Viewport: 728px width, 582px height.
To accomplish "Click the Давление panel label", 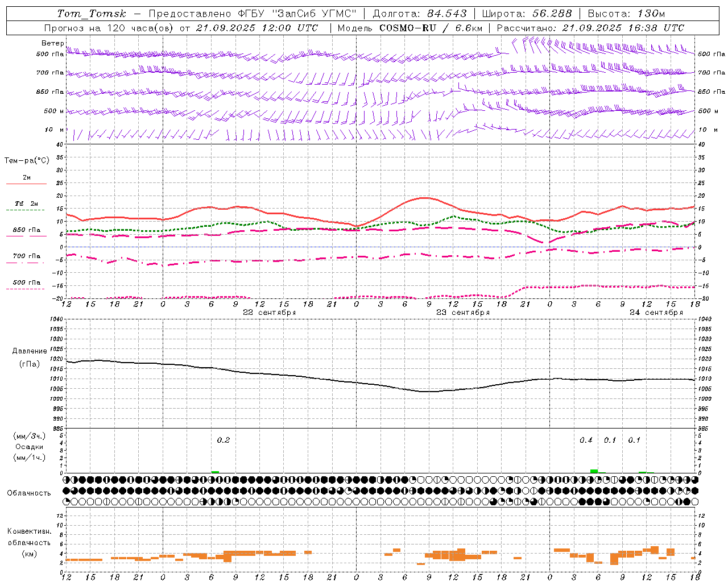I will [30, 351].
